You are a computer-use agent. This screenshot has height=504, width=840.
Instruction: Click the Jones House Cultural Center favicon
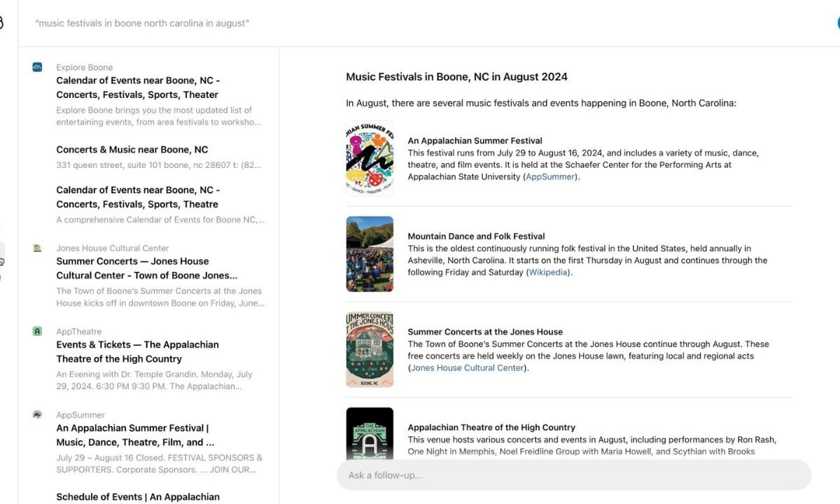pyautogui.click(x=37, y=248)
